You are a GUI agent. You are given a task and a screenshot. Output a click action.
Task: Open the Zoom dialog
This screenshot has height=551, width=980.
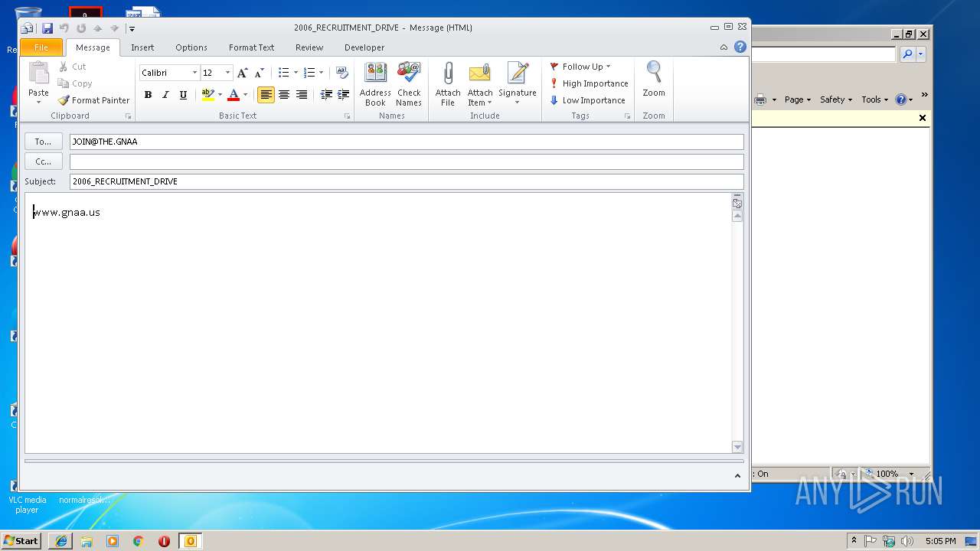[x=654, y=80]
